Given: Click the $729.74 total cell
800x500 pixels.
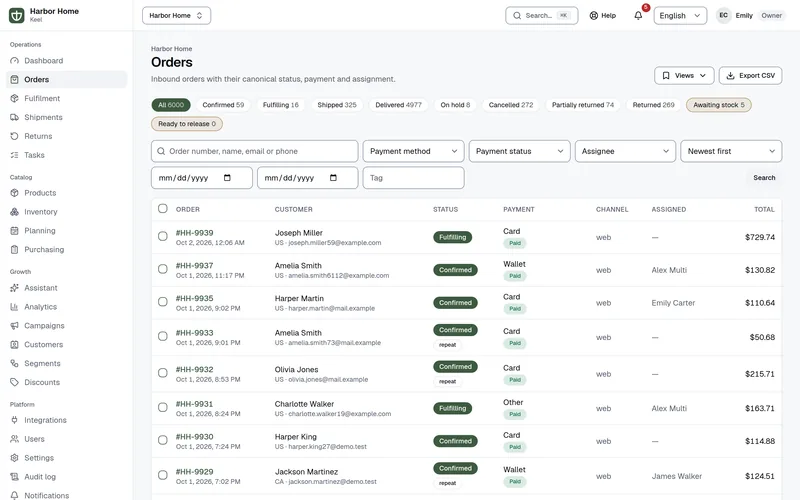Looking at the screenshot, I should coord(760,237).
